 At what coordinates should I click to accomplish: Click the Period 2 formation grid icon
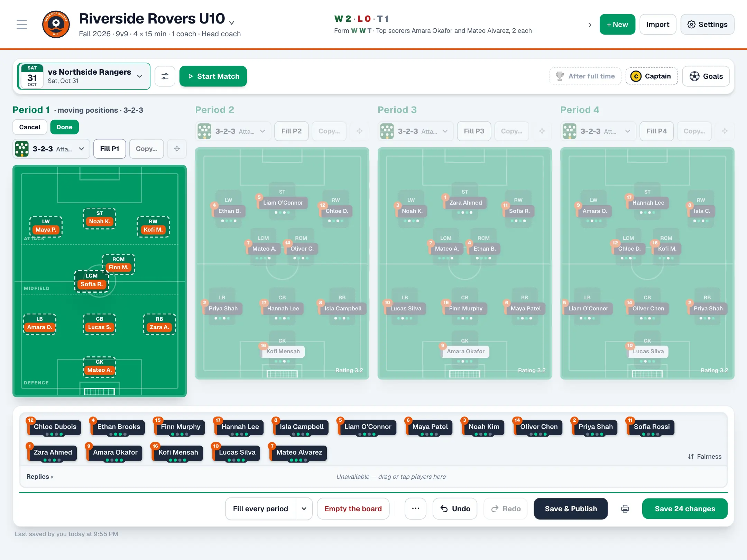pyautogui.click(x=204, y=131)
